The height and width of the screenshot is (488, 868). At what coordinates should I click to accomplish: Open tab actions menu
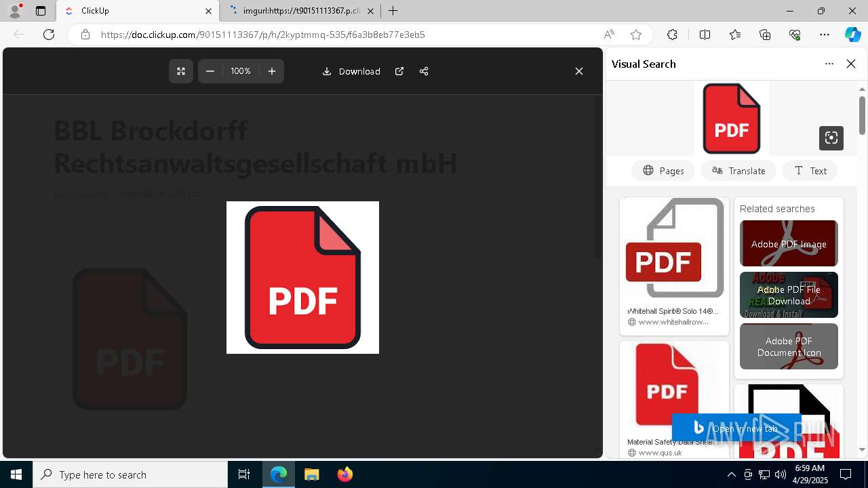(41, 11)
